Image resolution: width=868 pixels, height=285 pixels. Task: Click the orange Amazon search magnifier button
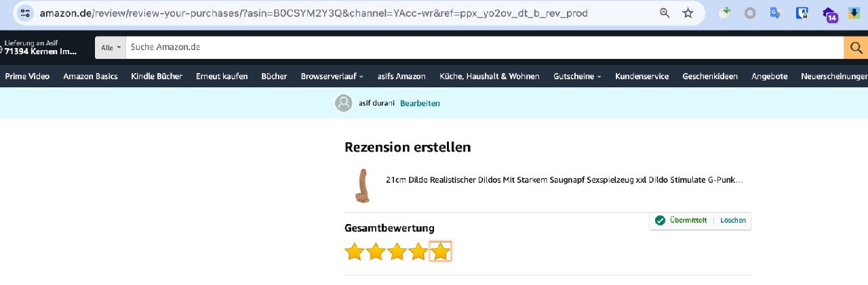pos(856,47)
